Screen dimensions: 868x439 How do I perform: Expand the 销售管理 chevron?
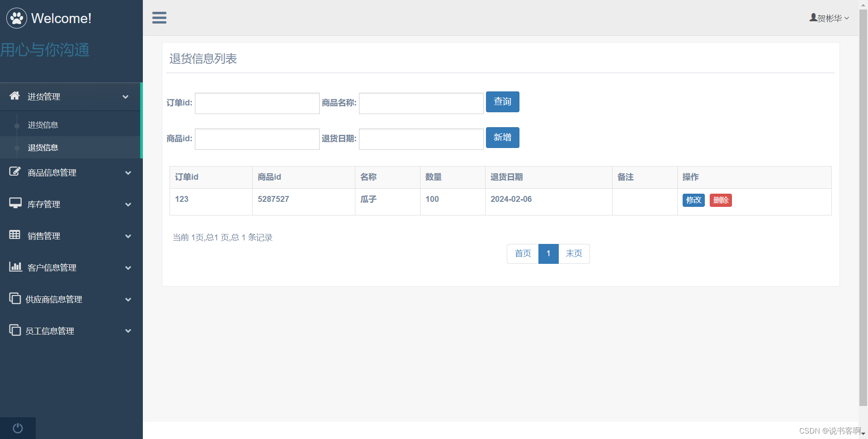[128, 236]
